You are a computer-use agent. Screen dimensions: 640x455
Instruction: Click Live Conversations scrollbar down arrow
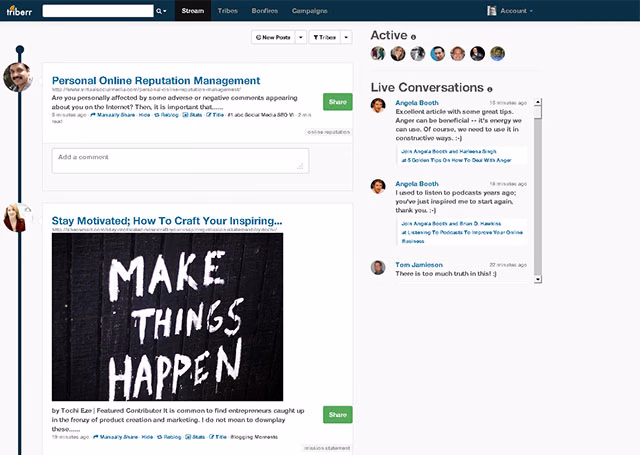[x=538, y=279]
